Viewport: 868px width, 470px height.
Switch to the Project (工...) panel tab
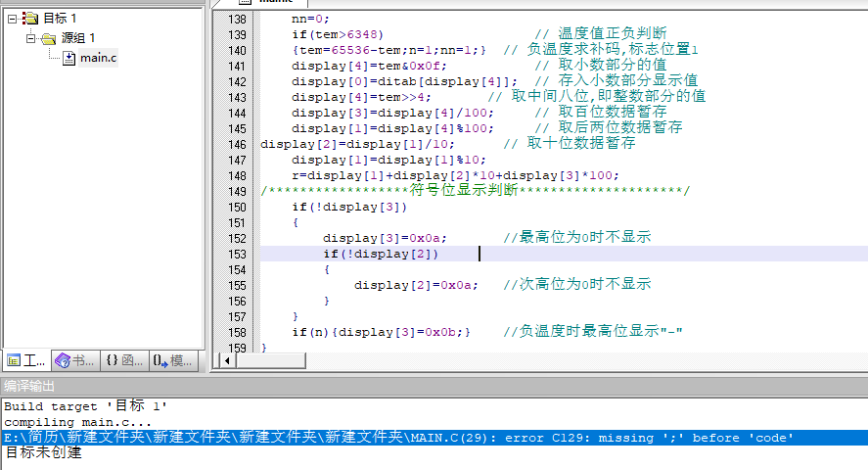25,360
